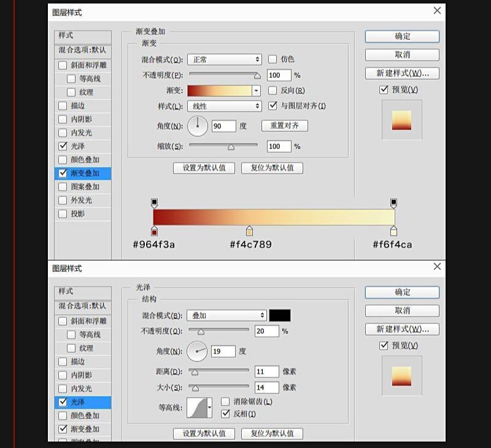Screen dimensions: 491x448
Task: Click 取消 in the upper dialog
Action: point(402,55)
